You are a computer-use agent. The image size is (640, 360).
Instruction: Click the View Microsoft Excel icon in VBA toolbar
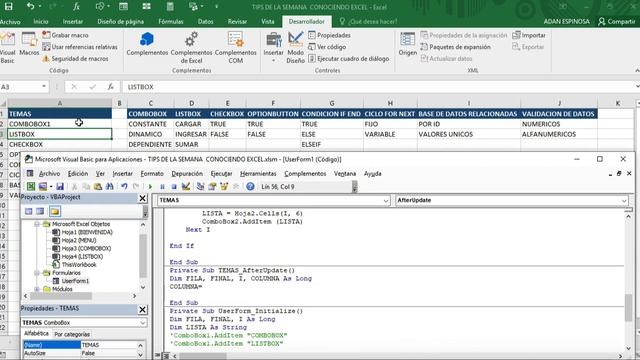coord(31,187)
